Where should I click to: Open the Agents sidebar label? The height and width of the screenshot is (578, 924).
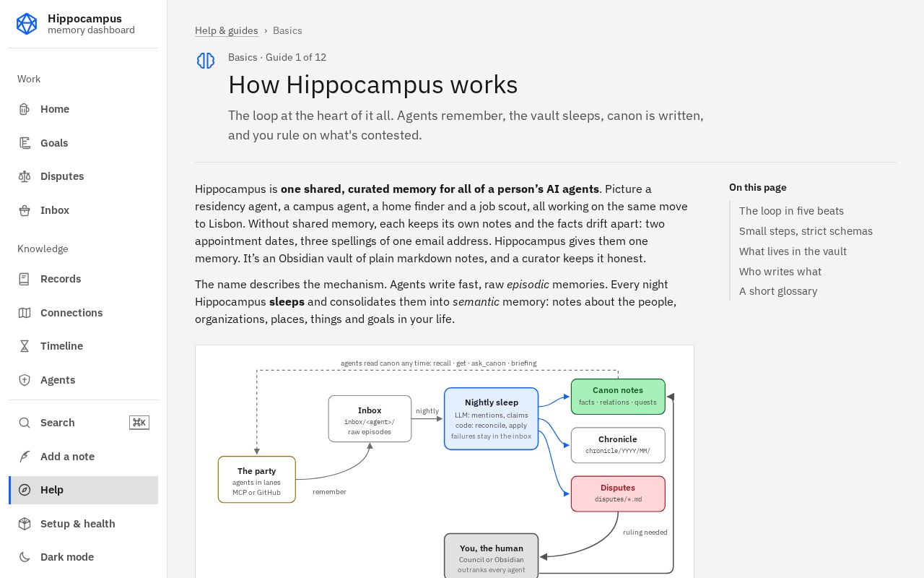pyautogui.click(x=58, y=380)
